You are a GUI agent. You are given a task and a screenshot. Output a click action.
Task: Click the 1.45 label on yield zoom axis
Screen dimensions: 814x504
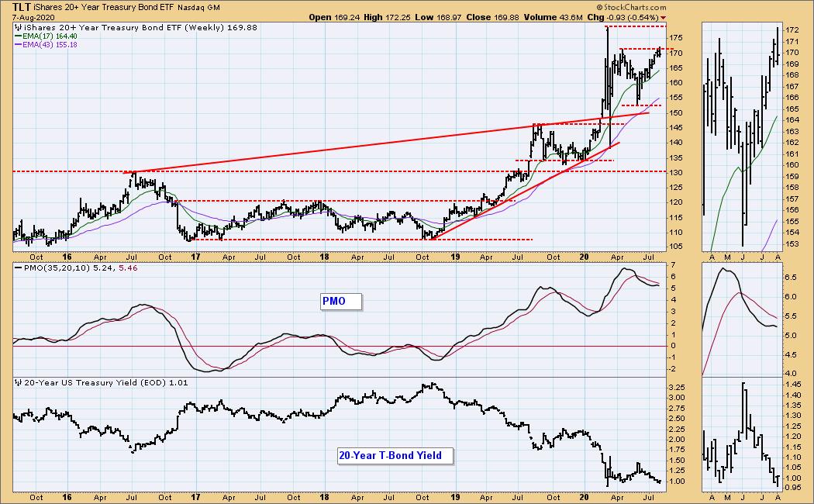pos(792,385)
